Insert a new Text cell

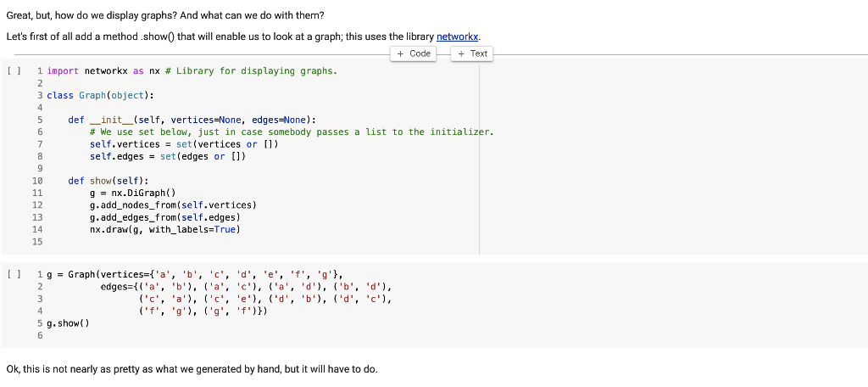coord(472,53)
